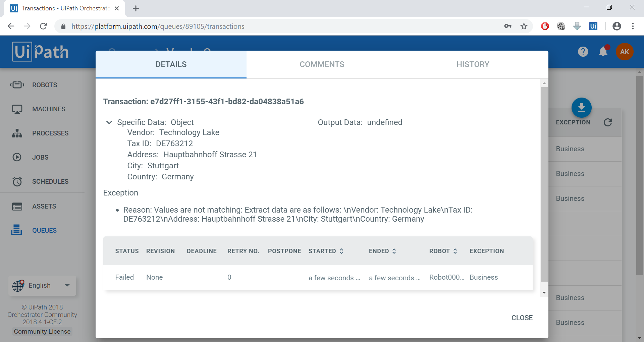Click dialog scrollbar down arrow

coord(544,293)
